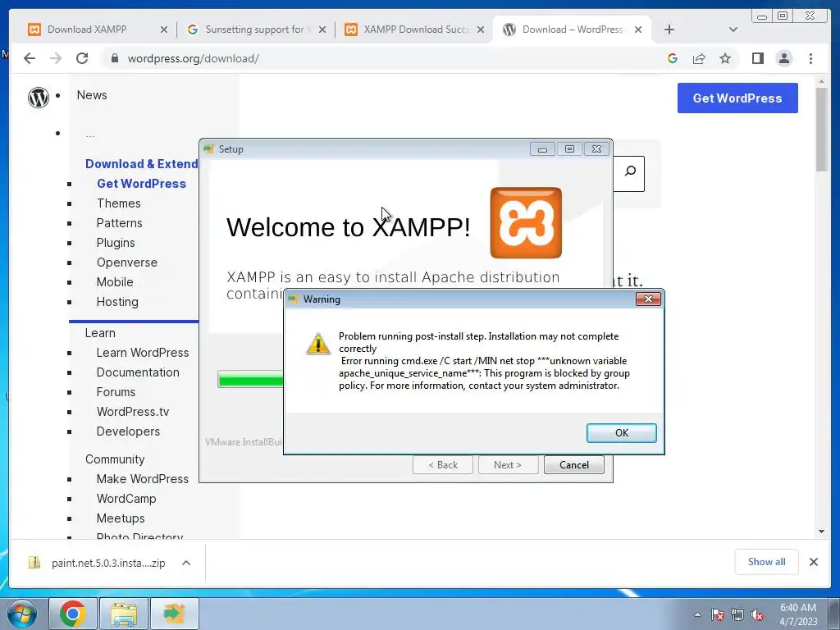Click the site lock icon

point(114,58)
